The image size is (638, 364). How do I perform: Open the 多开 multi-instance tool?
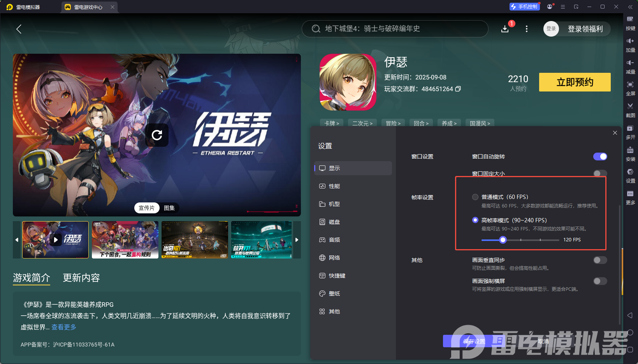point(630,132)
